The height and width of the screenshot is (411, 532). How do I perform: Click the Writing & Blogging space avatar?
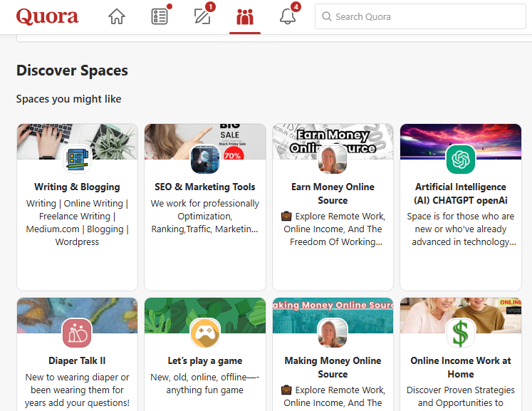point(77,159)
